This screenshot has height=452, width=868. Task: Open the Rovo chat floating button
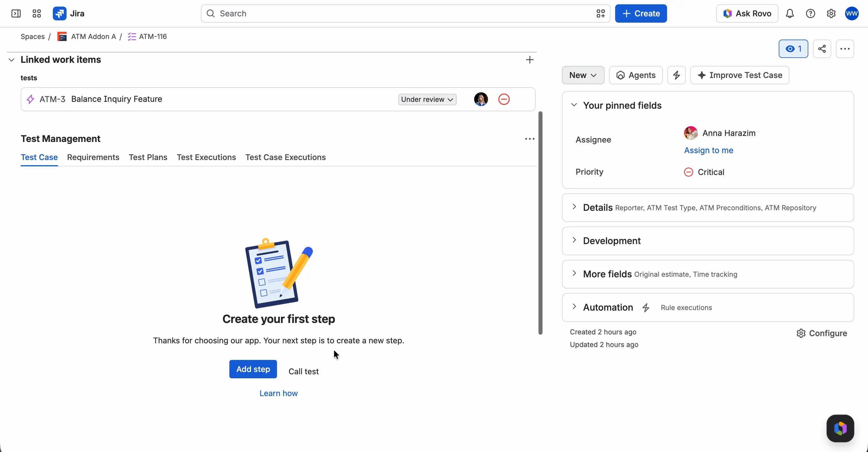coord(840,428)
